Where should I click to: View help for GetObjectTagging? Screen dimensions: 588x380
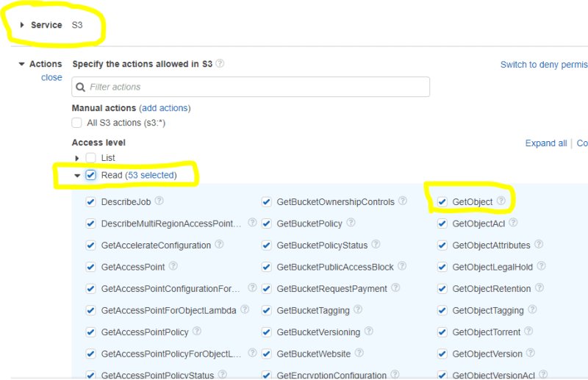pyautogui.click(x=532, y=309)
